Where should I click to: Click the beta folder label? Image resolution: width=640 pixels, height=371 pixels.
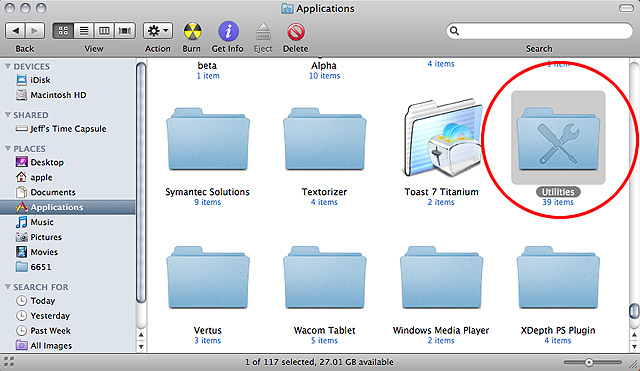[x=207, y=66]
